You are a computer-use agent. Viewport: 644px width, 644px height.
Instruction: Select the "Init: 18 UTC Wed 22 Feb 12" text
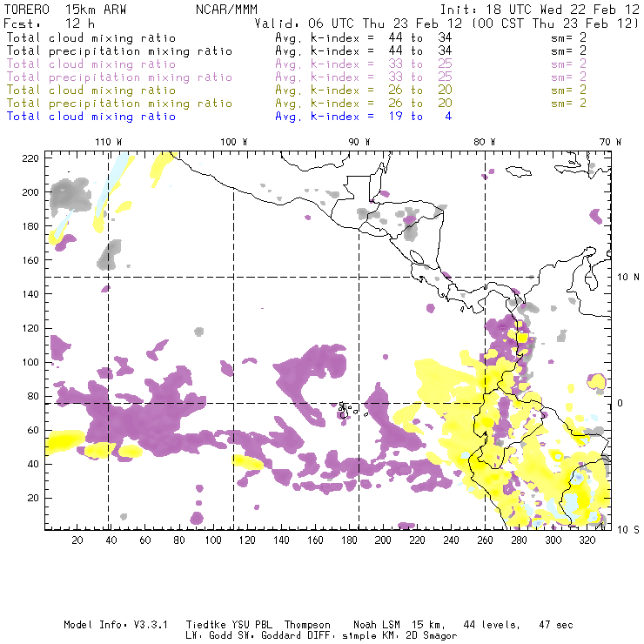540,9
